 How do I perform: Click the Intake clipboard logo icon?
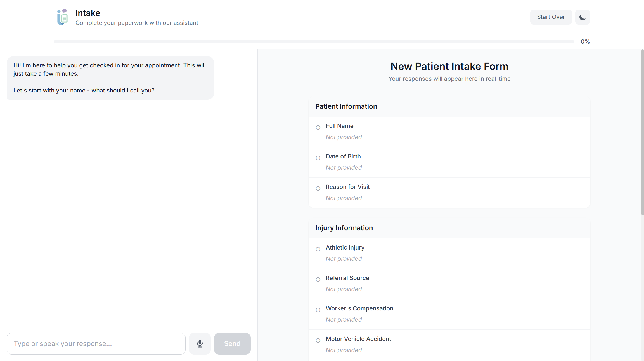pos(63,17)
